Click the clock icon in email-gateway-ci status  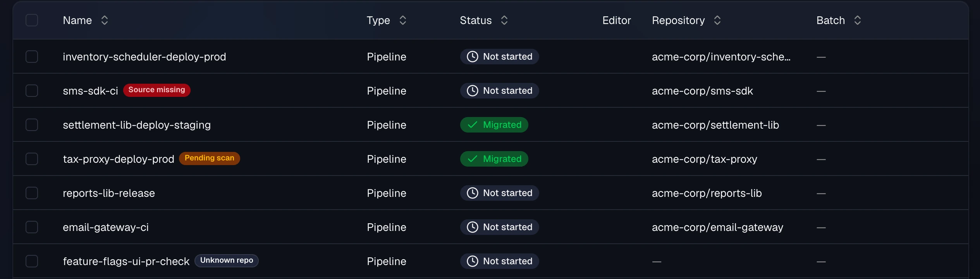[473, 227]
